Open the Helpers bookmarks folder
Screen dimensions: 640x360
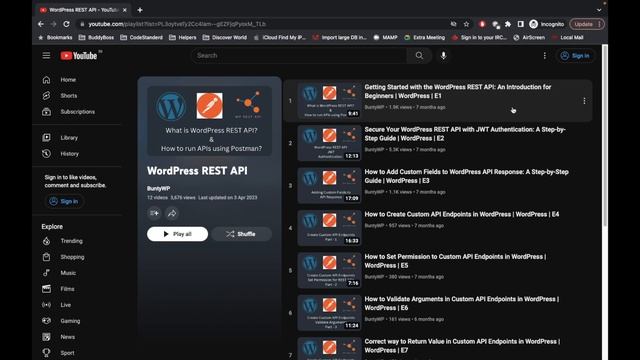click(x=182, y=37)
